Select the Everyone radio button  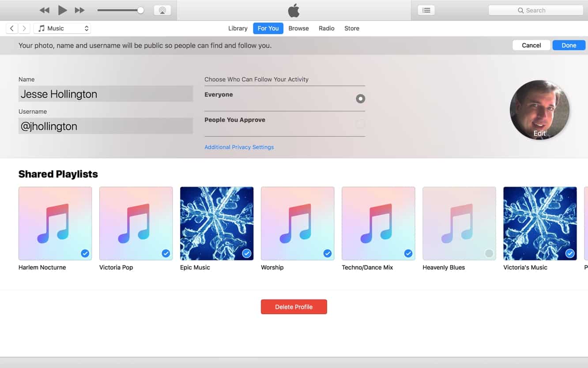tap(361, 99)
